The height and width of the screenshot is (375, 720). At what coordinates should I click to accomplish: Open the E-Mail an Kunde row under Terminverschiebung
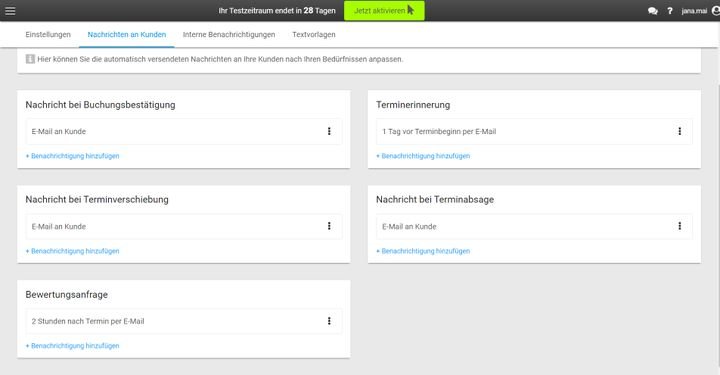tap(184, 226)
